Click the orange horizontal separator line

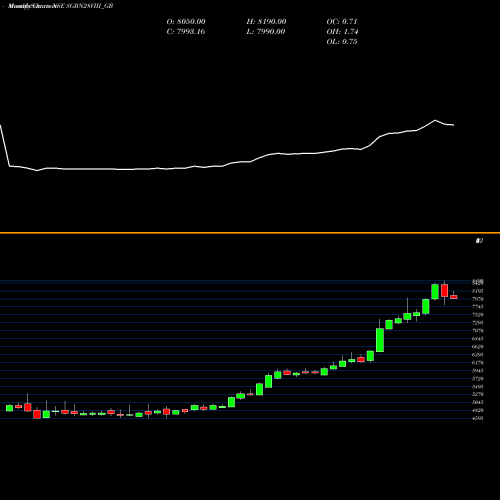click(250, 233)
